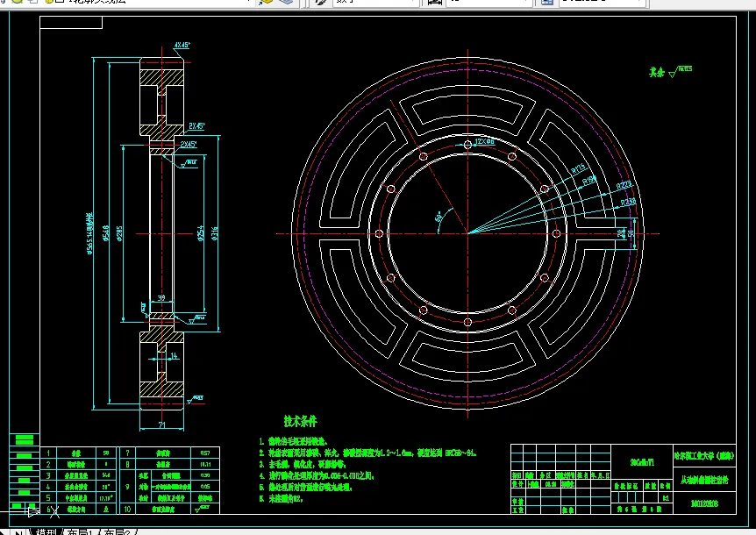Image resolution: width=756 pixels, height=535 pixels.
Task: Select the part name below university name
Action: pyautogui.click(x=704, y=480)
